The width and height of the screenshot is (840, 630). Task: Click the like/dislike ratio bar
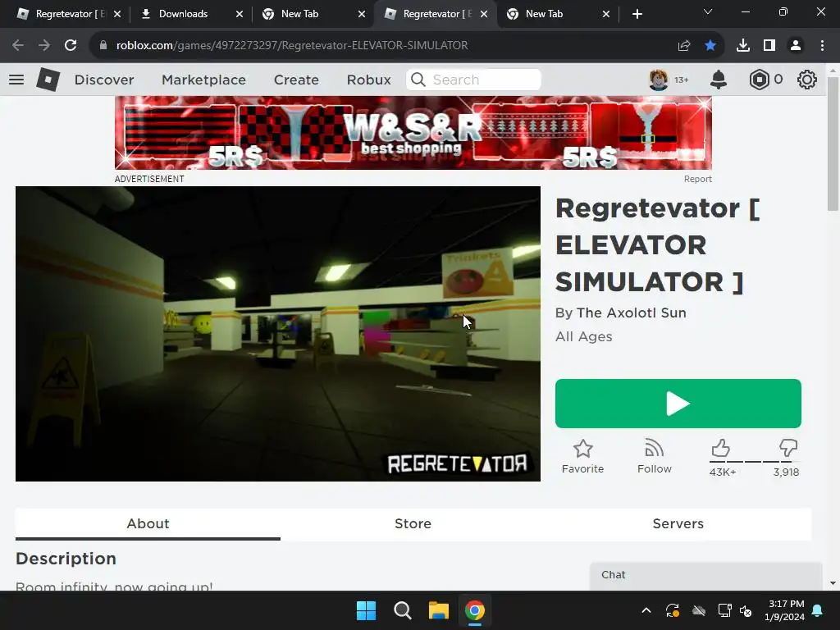click(753, 461)
